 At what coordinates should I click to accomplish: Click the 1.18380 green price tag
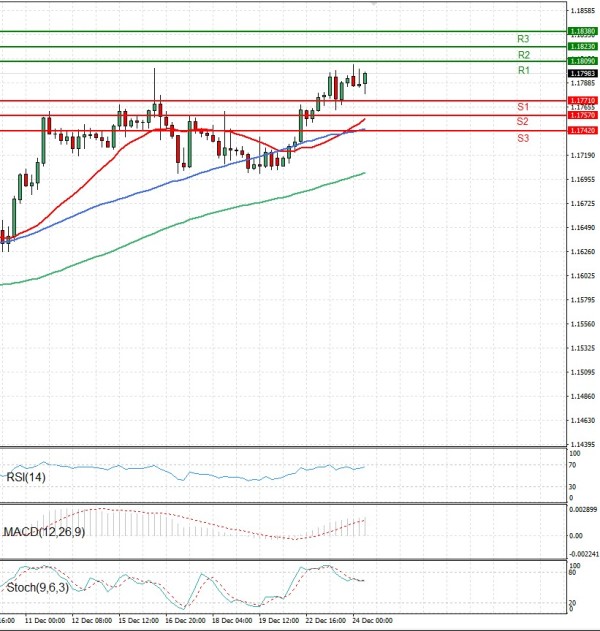coord(582,31)
